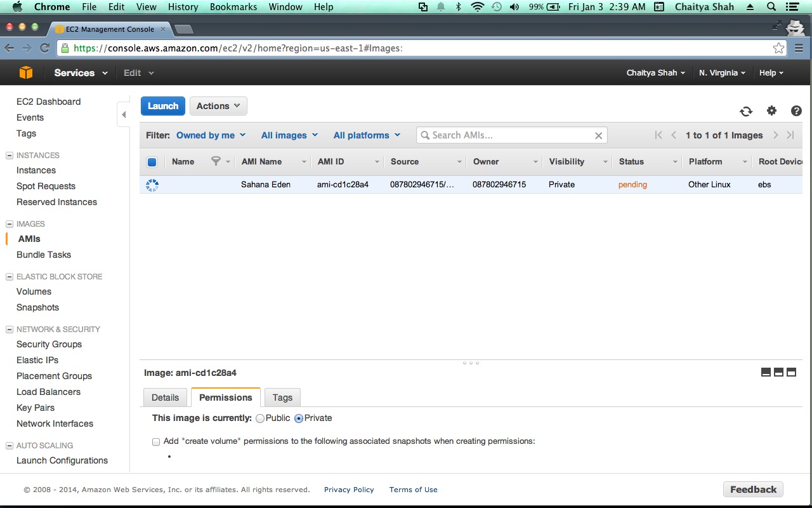
Task: Open Snapshots in the sidebar
Action: click(x=37, y=307)
